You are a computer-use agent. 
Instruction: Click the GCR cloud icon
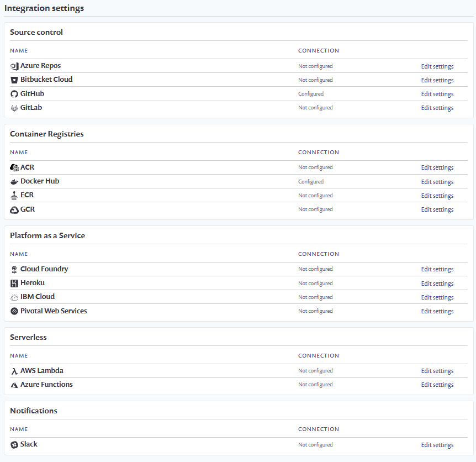pyautogui.click(x=14, y=210)
